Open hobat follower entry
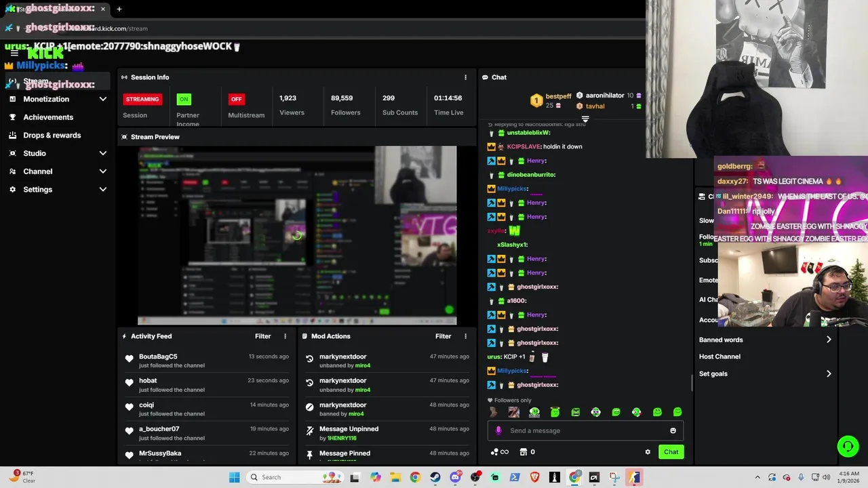 [148, 381]
